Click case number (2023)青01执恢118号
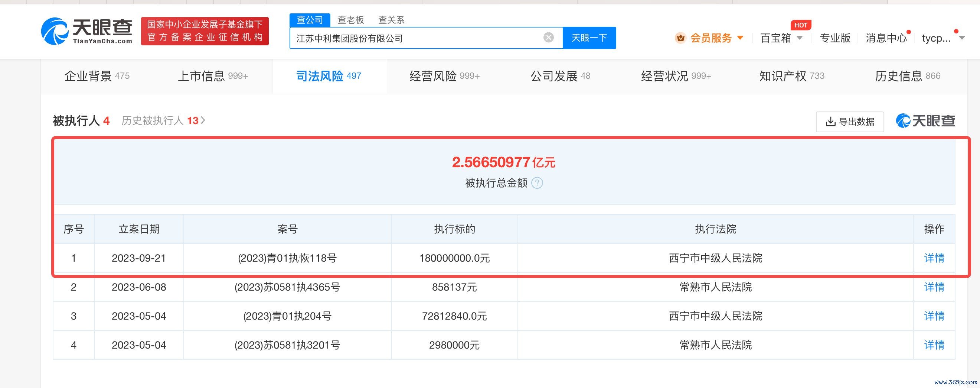 tap(287, 258)
